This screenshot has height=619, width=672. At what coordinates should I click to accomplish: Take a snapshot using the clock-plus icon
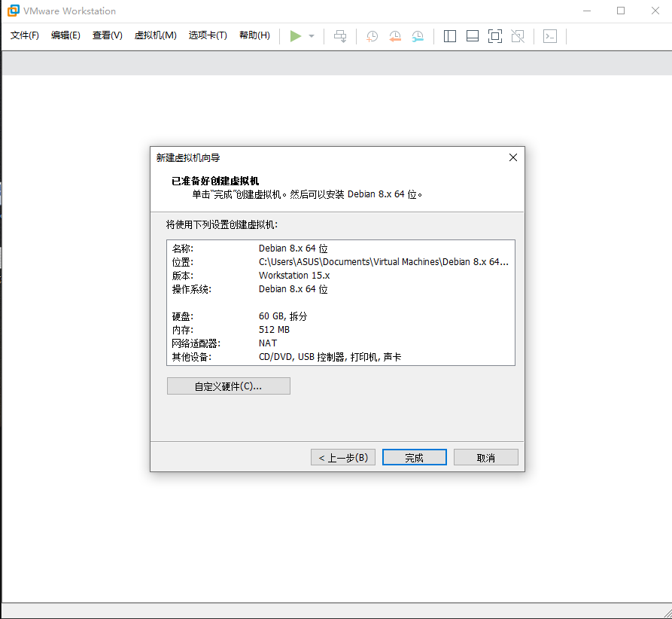pyautogui.click(x=372, y=36)
